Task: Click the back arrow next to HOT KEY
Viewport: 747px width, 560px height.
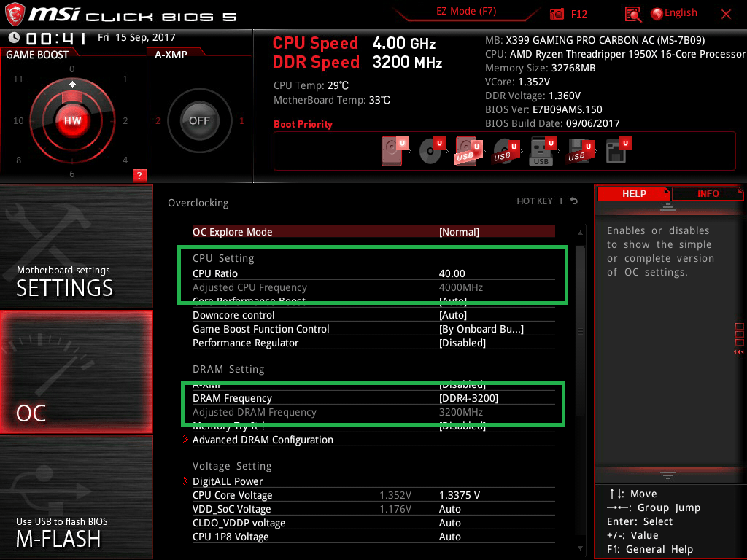Action: point(574,201)
